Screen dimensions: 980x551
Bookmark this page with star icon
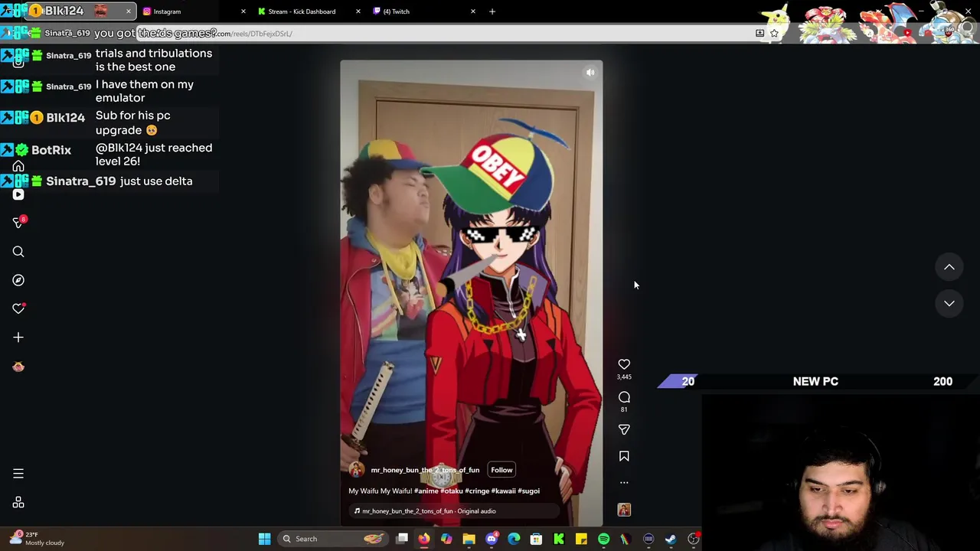(x=774, y=34)
